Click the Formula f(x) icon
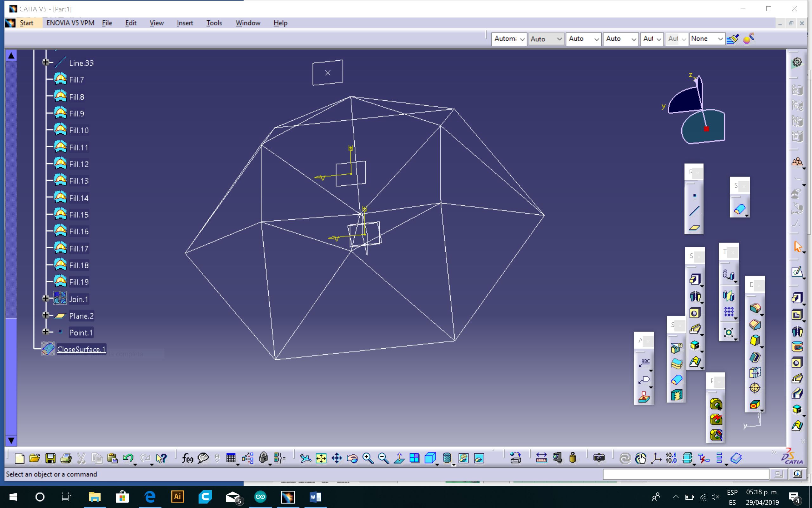 click(x=187, y=458)
